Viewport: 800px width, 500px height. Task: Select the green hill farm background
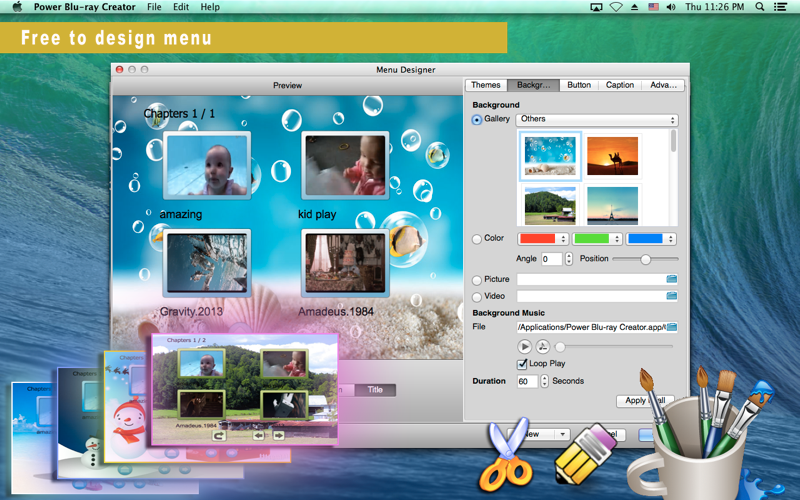tap(550, 206)
